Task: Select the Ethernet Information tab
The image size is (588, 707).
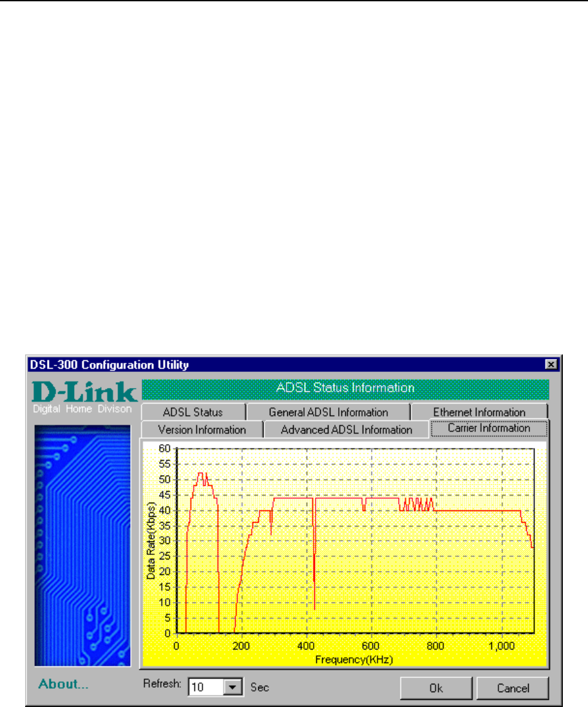Action: tap(479, 412)
